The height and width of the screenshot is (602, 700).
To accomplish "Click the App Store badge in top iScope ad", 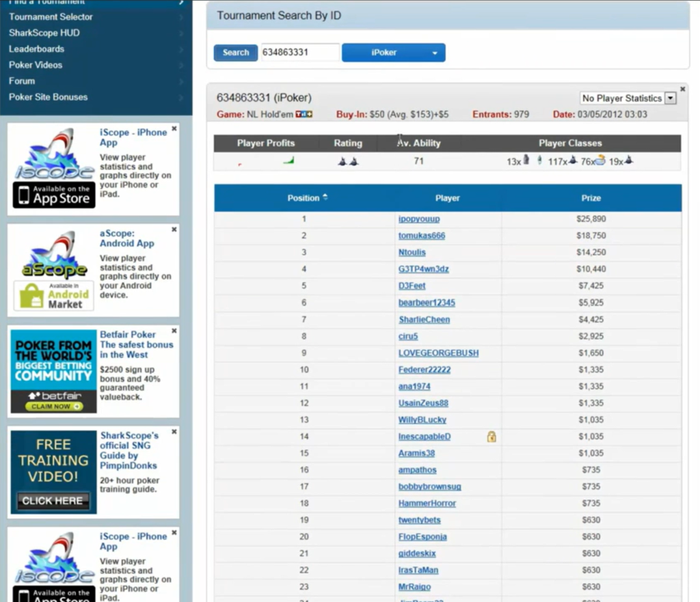I will [54, 195].
